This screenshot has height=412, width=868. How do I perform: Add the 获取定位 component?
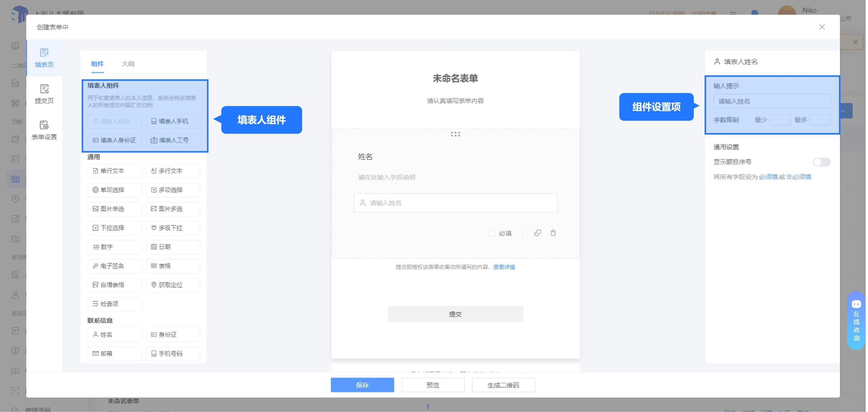coord(173,285)
